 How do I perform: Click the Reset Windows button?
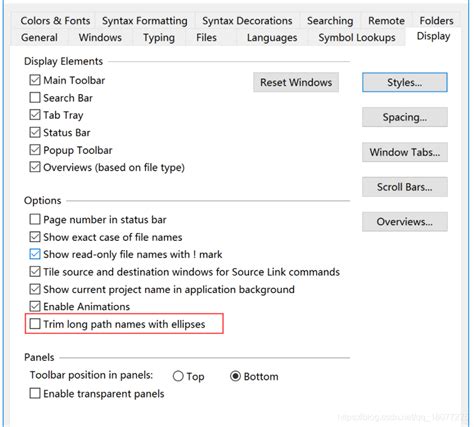[296, 82]
